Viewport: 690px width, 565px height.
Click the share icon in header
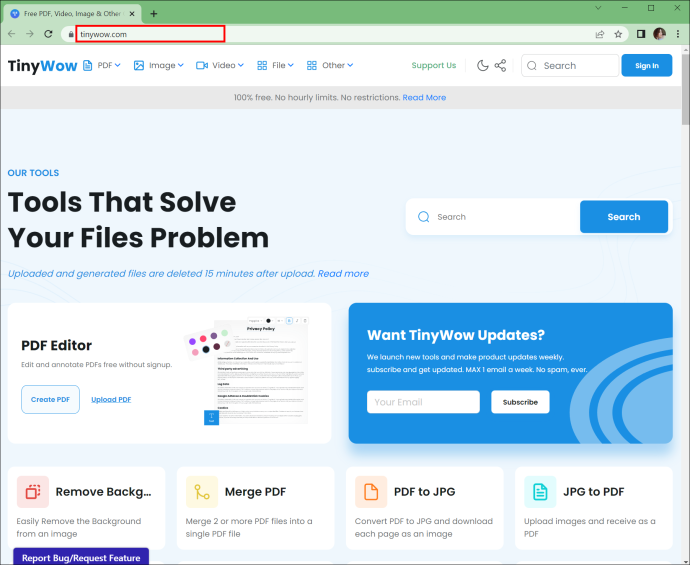(x=500, y=66)
